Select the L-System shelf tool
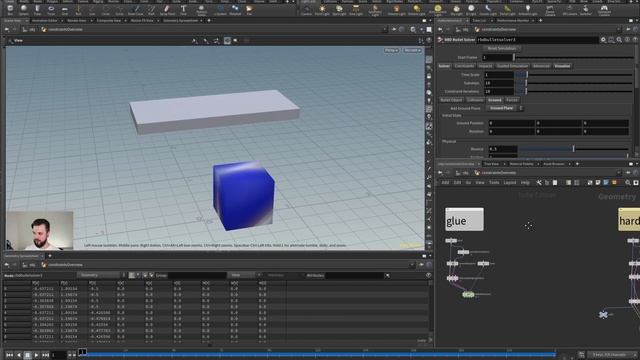The width and height of the screenshot is (640, 360). pos(220,10)
